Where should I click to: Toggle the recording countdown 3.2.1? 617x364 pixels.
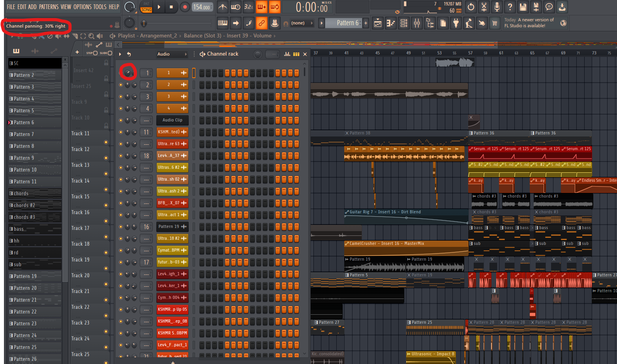tap(249, 7)
